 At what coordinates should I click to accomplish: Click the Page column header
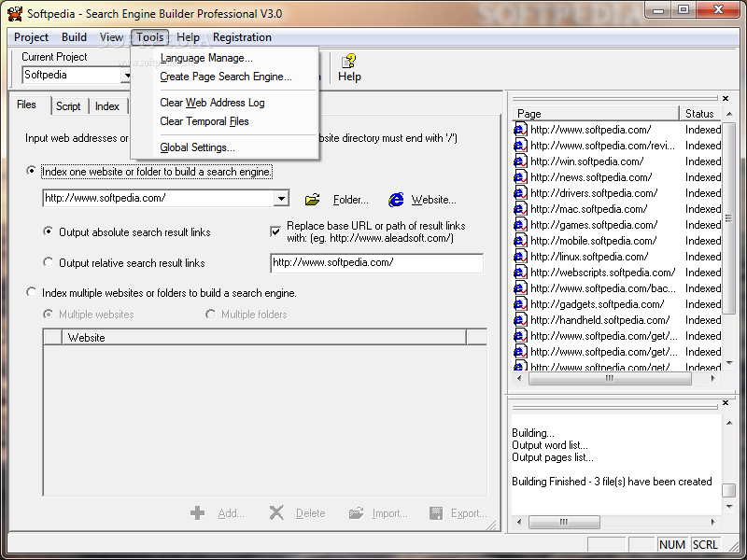coord(596,113)
